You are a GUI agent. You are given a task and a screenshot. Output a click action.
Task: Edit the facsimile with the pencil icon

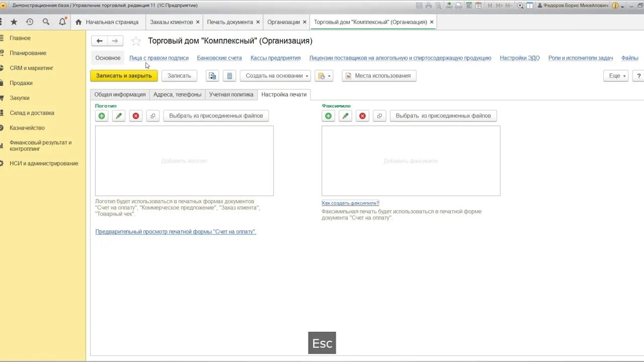[x=345, y=116]
